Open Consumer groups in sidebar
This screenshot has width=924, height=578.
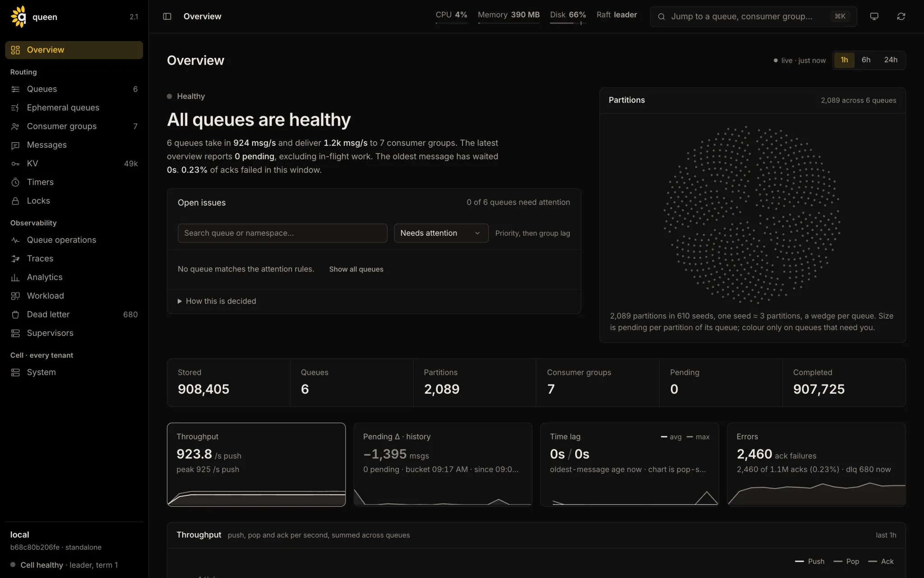coord(74,126)
